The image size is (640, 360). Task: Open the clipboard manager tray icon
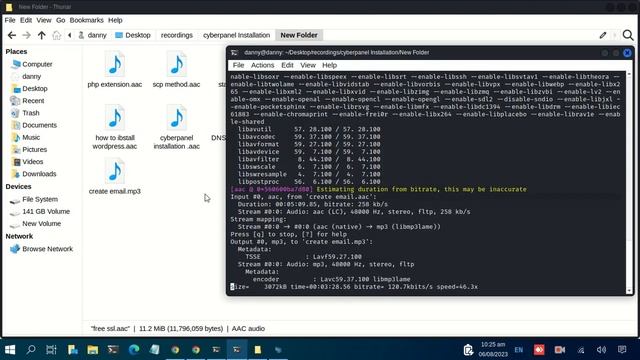coord(468,350)
